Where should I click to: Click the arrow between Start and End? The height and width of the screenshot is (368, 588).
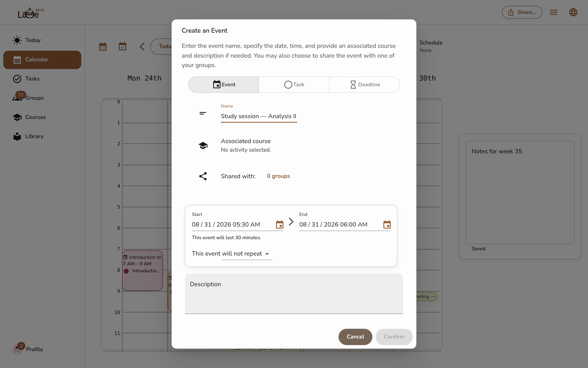[x=291, y=221]
